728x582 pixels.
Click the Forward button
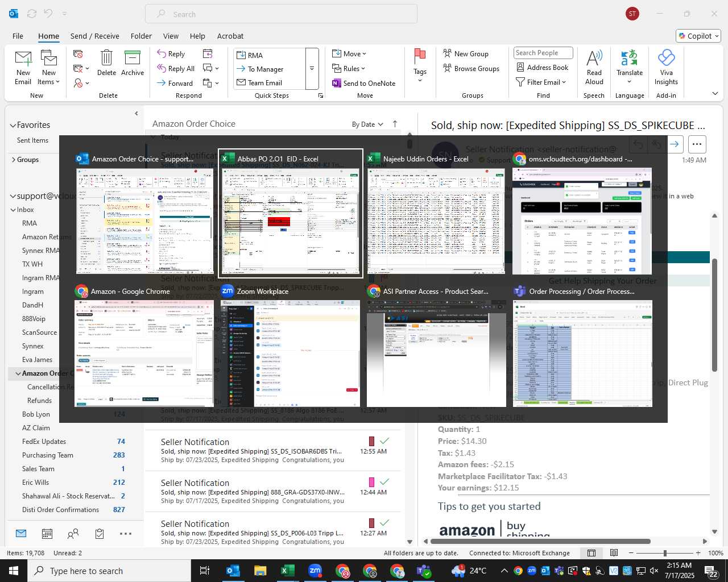[x=175, y=83]
